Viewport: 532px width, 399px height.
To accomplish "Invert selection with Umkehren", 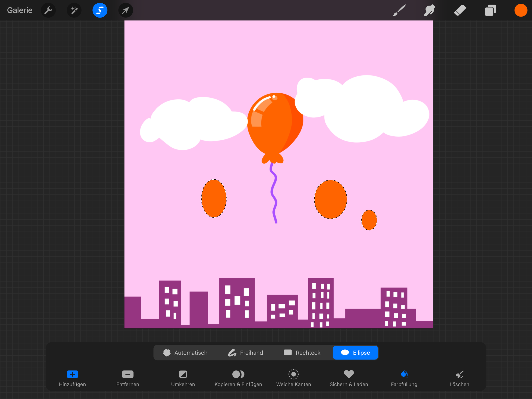I will pyautogui.click(x=183, y=378).
